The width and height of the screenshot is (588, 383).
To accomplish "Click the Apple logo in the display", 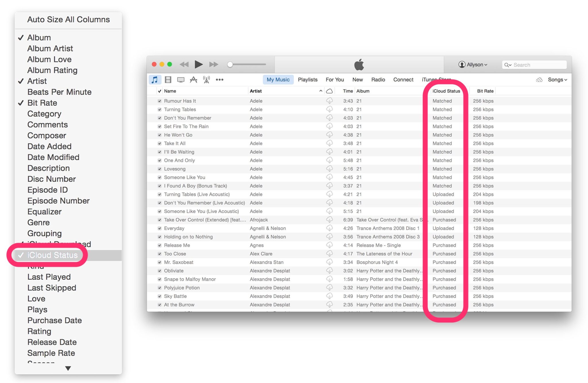I will coord(359,64).
